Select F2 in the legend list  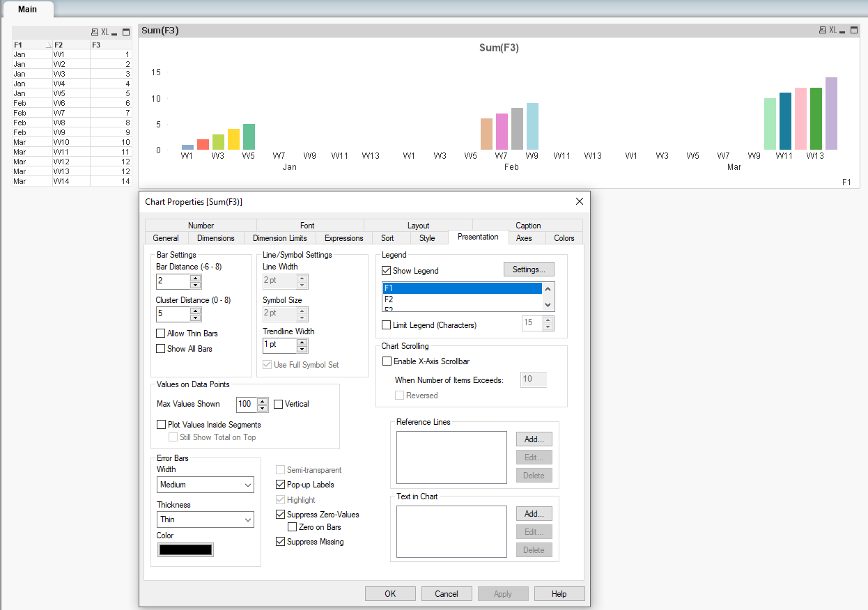[463, 299]
